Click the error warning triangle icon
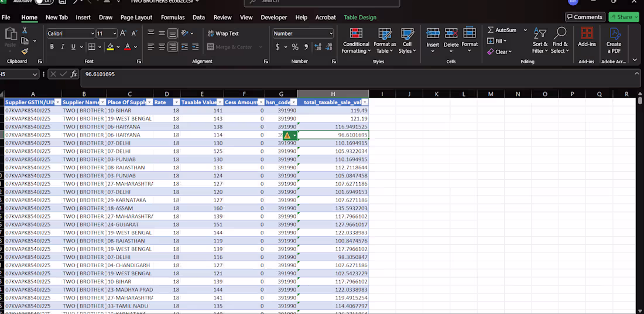Viewport: 644px width, 314px height. coord(287,135)
